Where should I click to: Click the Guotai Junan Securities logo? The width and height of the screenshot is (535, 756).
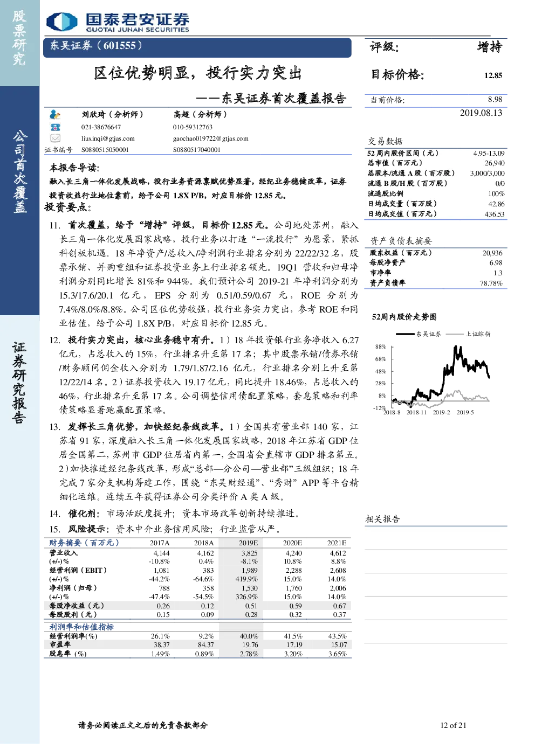coord(118,22)
